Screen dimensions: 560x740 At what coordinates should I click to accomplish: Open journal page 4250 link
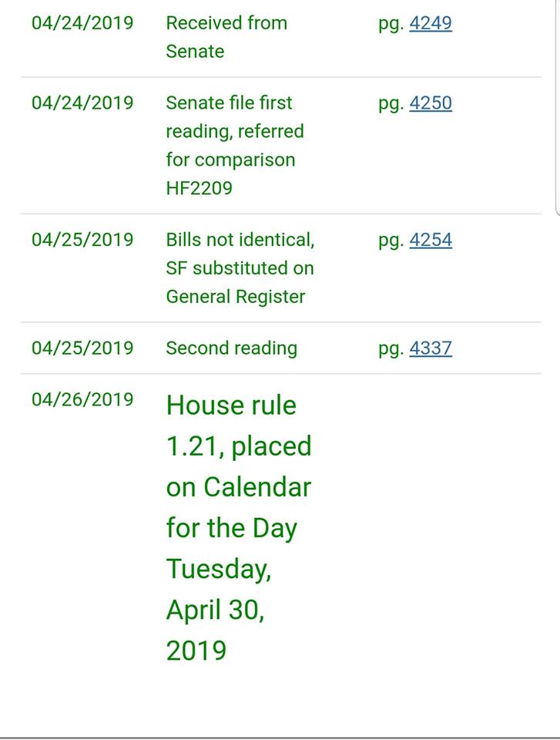tap(431, 103)
